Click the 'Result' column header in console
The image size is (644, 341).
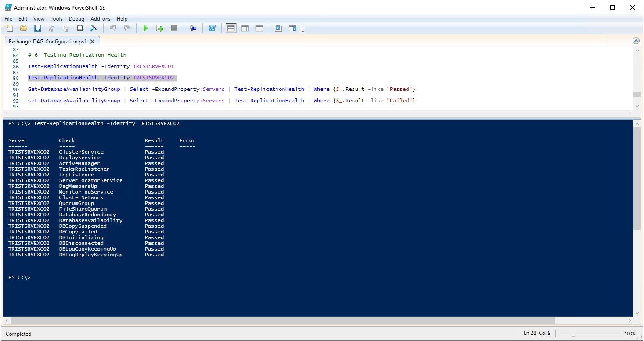pyautogui.click(x=154, y=140)
